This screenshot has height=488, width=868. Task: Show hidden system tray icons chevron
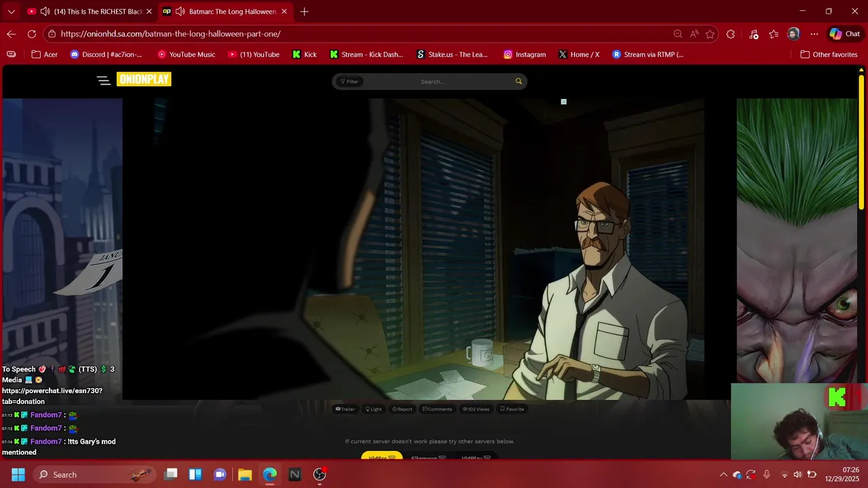pos(724,474)
